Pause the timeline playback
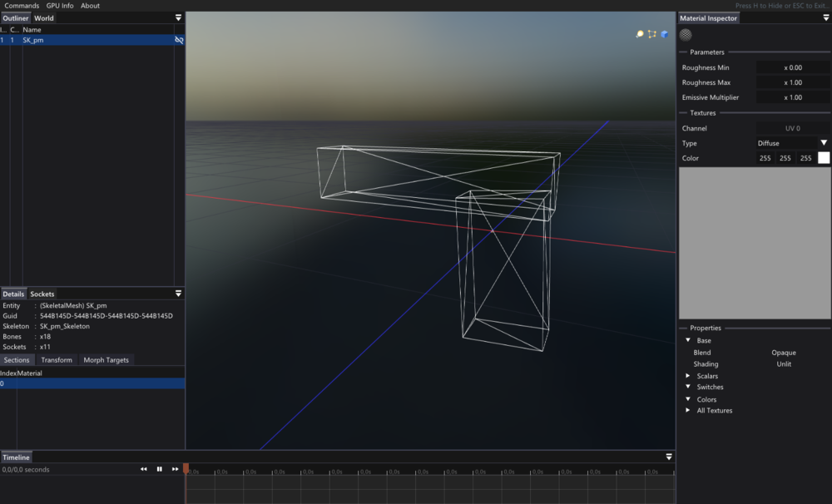The height and width of the screenshot is (504, 832). tap(159, 468)
